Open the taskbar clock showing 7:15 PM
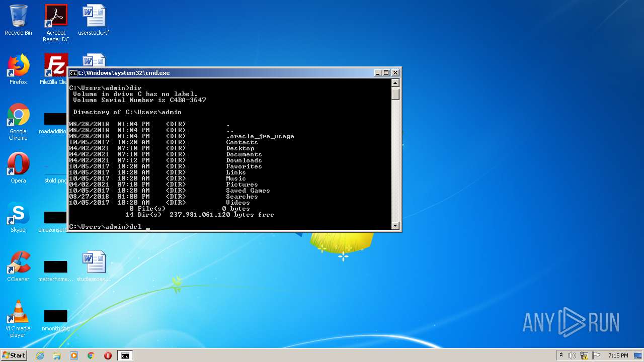644x362 pixels. coord(618,355)
